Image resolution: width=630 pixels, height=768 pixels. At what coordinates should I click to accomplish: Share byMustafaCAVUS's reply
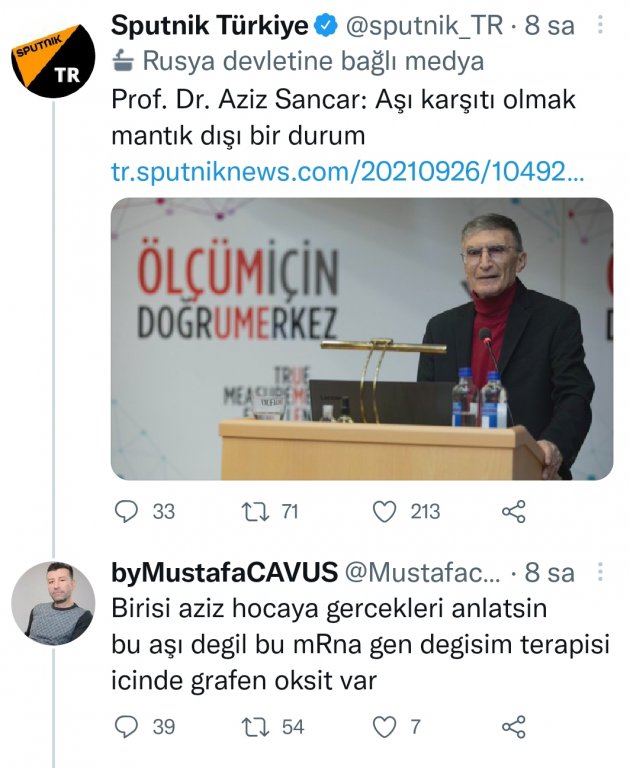tap(514, 727)
